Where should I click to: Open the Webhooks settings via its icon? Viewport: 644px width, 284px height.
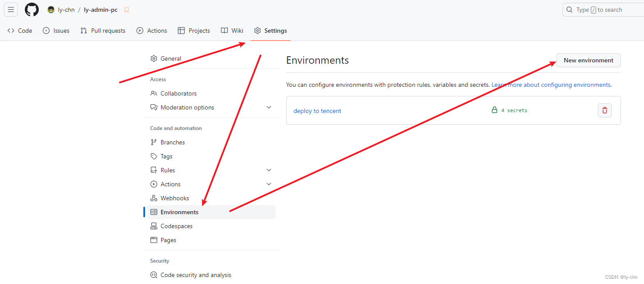point(153,198)
